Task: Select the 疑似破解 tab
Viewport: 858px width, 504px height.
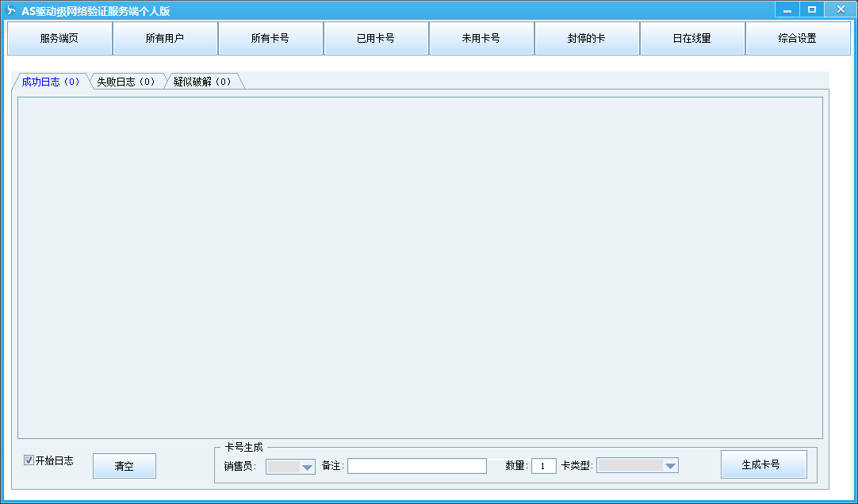Action: [202, 82]
